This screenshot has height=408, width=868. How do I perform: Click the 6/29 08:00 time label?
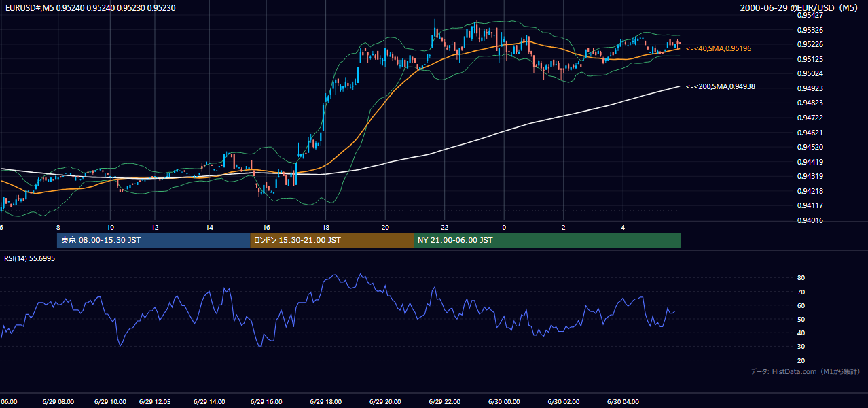coord(58,401)
